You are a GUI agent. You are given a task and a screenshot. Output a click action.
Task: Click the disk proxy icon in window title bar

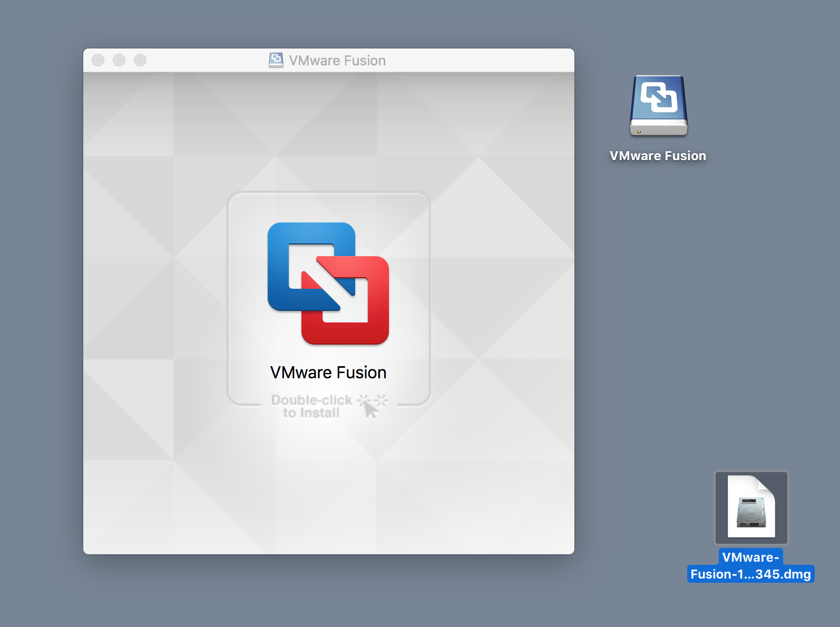276,60
